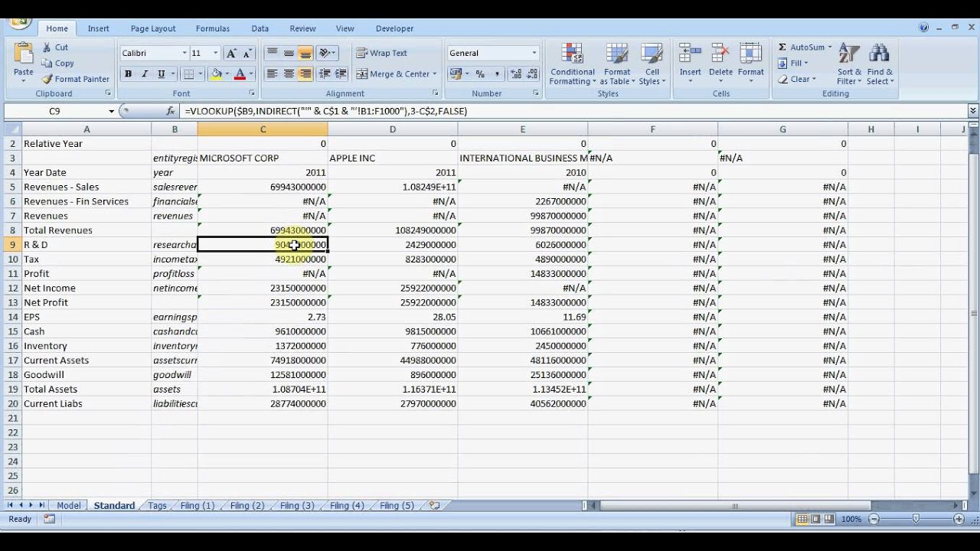This screenshot has width=980, height=551.
Task: Zoom in using the plus button
Action: [959, 519]
